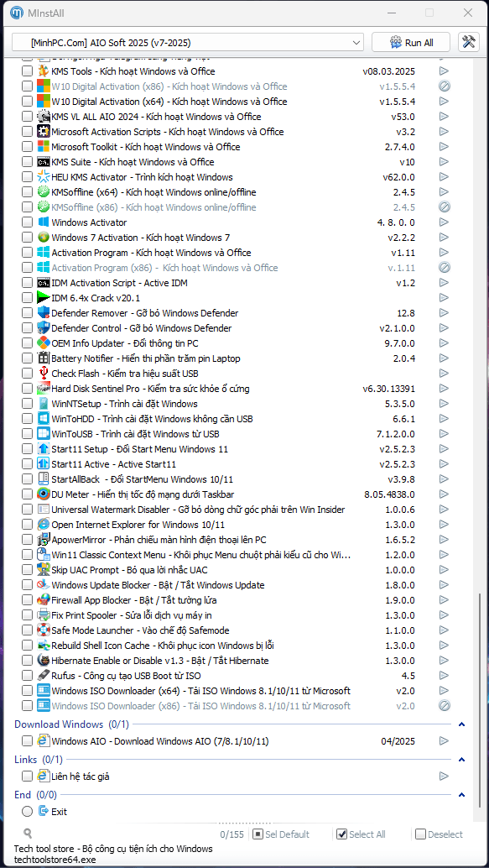Click the Run All button
489x868 pixels.
(412, 43)
